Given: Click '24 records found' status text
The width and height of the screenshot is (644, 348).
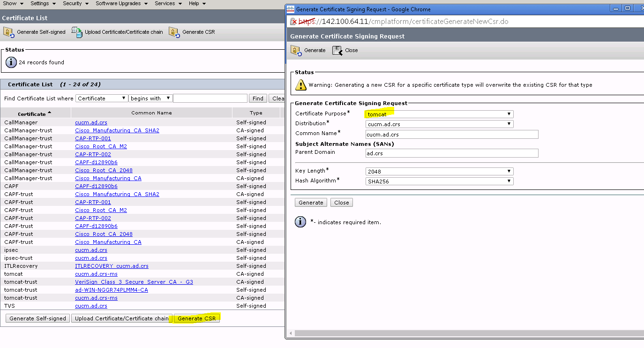Looking at the screenshot, I should click(41, 62).
